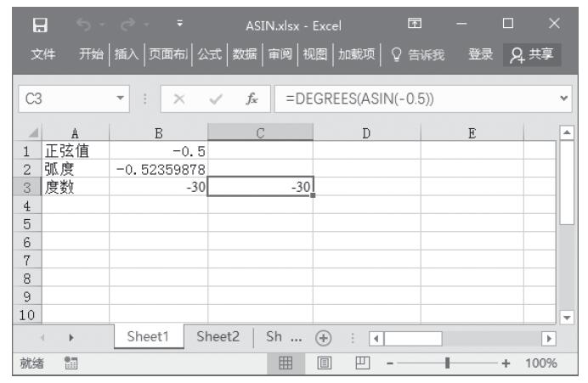Switch to Page Break Preview
Viewport: 588px width, 383px height.
[x=360, y=363]
